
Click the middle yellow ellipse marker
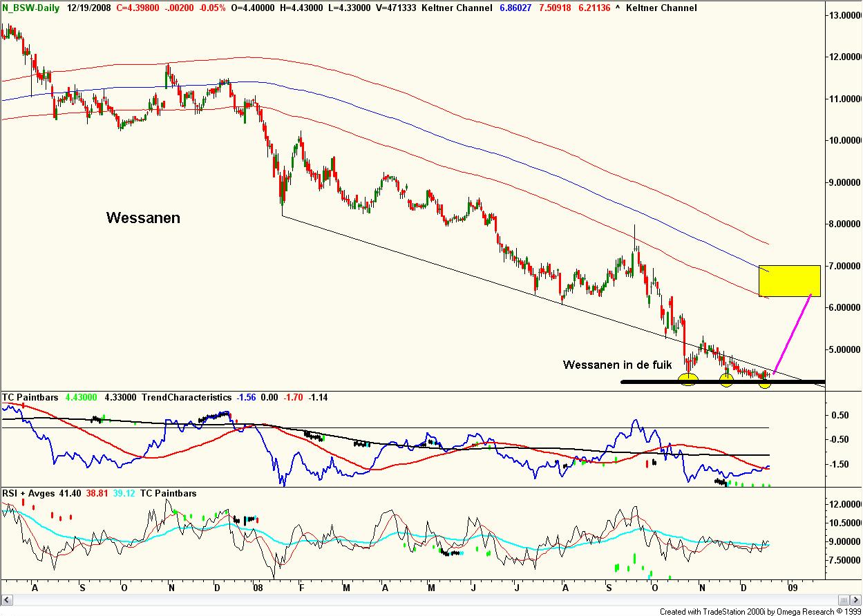(x=726, y=379)
